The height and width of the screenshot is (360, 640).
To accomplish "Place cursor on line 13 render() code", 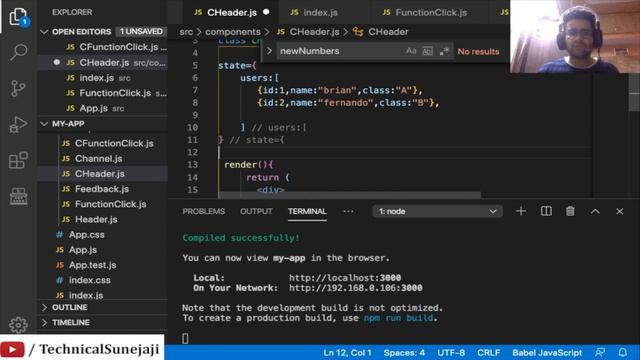I will [x=249, y=164].
